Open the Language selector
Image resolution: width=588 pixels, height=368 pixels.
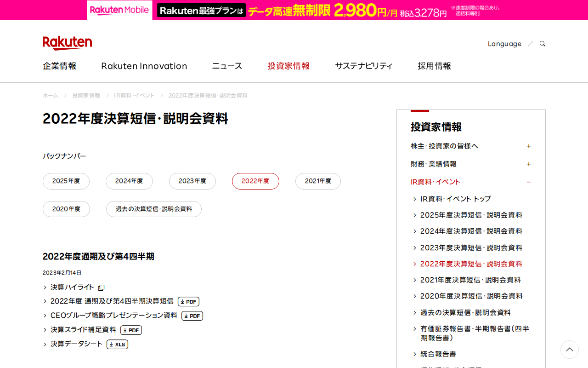click(x=504, y=43)
